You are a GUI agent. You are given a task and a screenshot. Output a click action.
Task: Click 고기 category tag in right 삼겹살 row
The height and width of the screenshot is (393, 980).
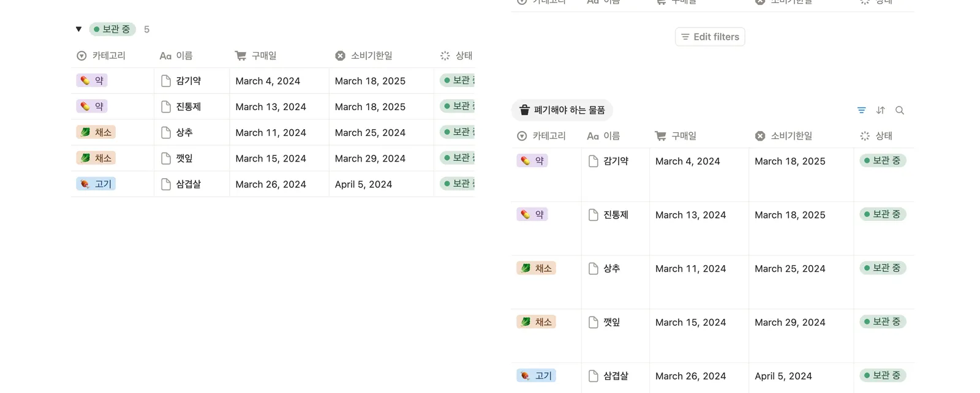pos(537,375)
